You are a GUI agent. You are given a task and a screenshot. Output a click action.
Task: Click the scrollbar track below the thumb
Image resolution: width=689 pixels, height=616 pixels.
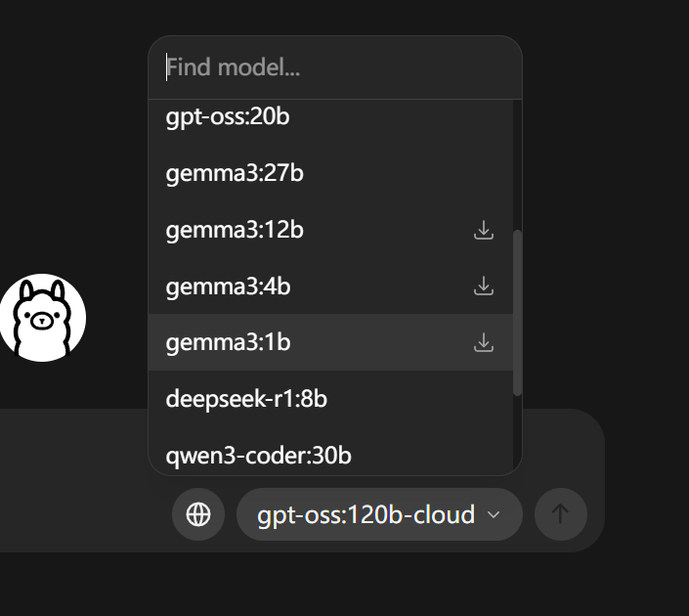(517, 435)
